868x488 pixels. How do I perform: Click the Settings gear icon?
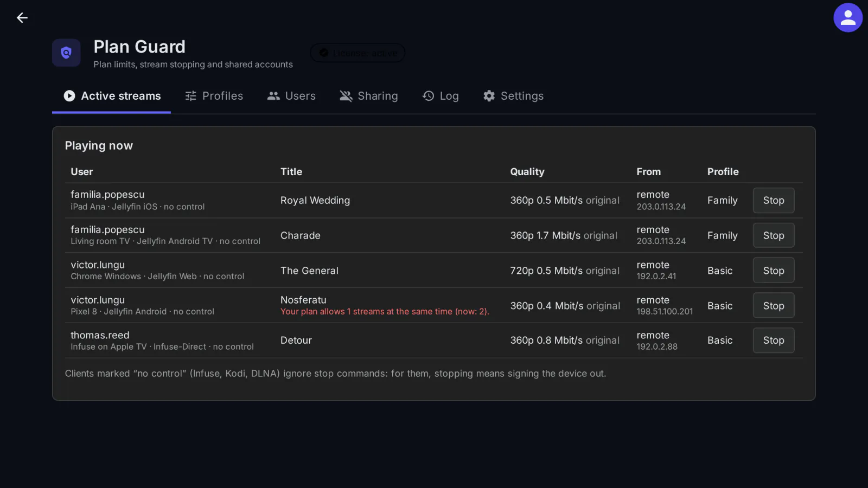(x=489, y=96)
